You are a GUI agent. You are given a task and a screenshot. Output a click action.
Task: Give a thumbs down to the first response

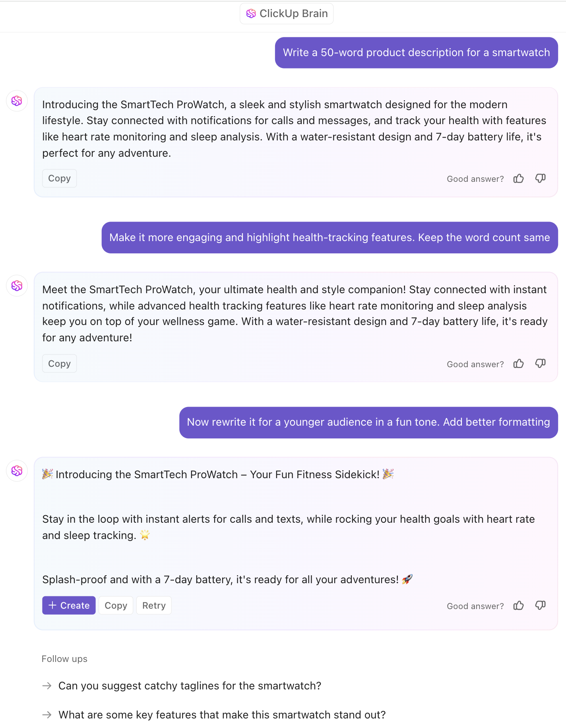(x=540, y=178)
